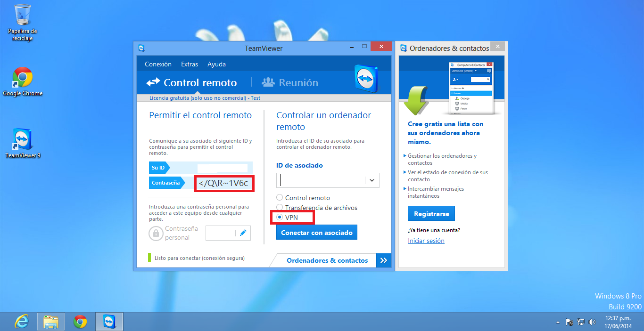This screenshot has width=644, height=331.
Task: Click 'Controlar un ordenador remoto' heading
Action: (323, 121)
